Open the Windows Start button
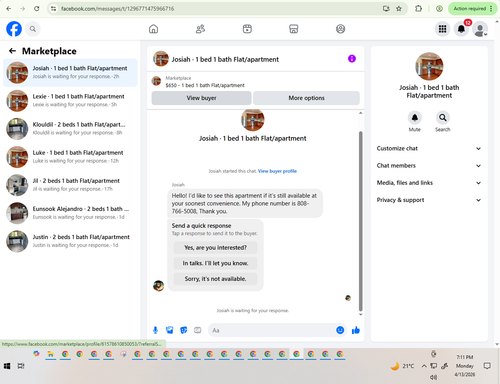 [7, 366]
